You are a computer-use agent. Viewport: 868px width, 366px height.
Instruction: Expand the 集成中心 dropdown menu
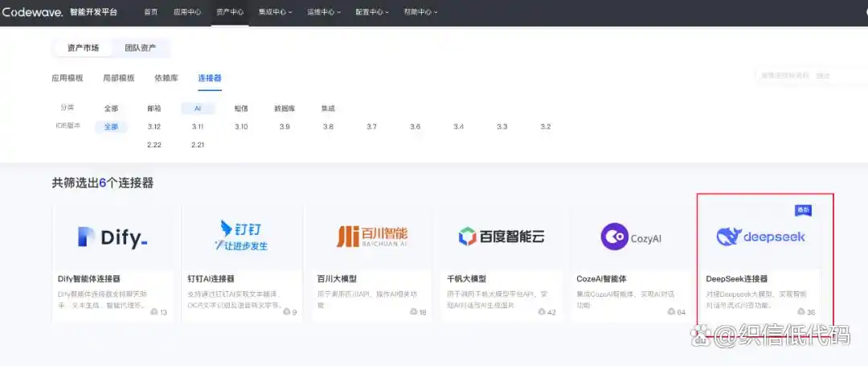(x=275, y=11)
